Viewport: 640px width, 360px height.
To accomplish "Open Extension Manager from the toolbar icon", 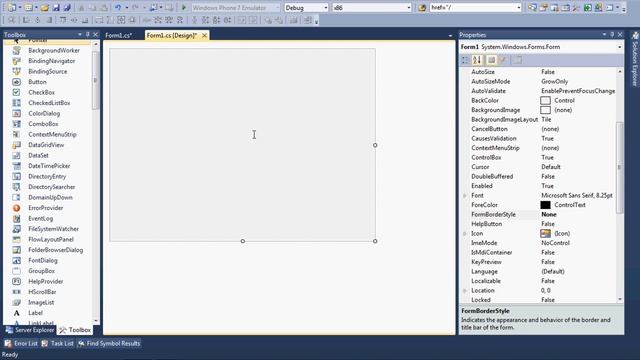I will coord(598,8).
